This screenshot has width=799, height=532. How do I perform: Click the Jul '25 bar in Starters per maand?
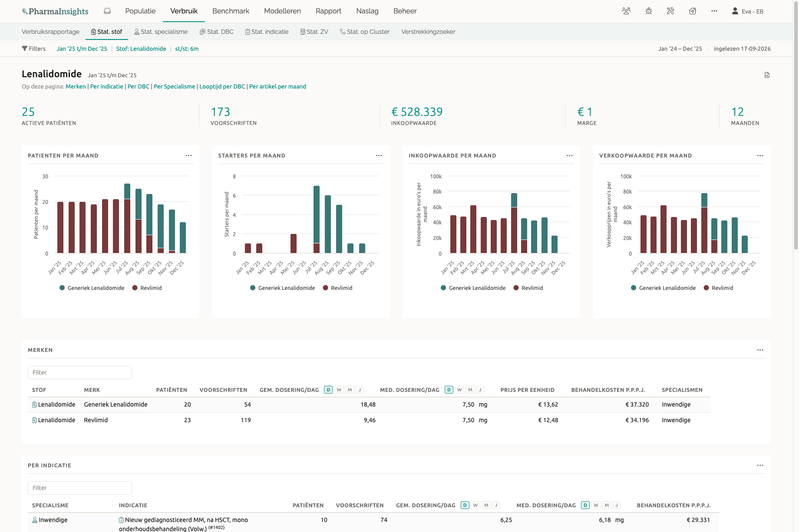317,219
